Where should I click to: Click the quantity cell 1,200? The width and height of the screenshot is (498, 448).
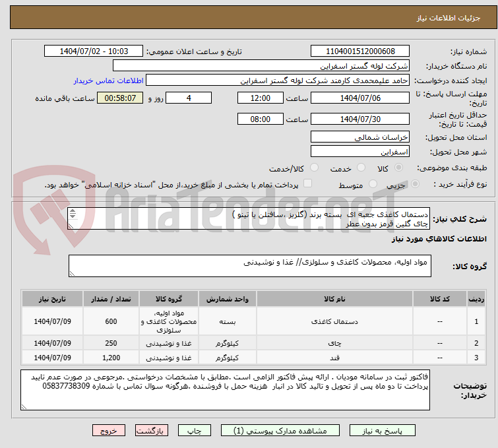pos(111,358)
